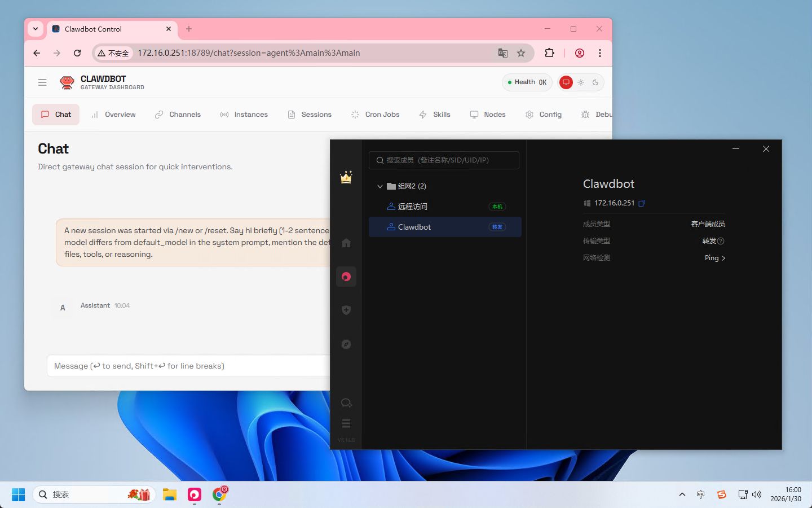
Task: Click the 组网2 folder icon
Action: tap(391, 186)
